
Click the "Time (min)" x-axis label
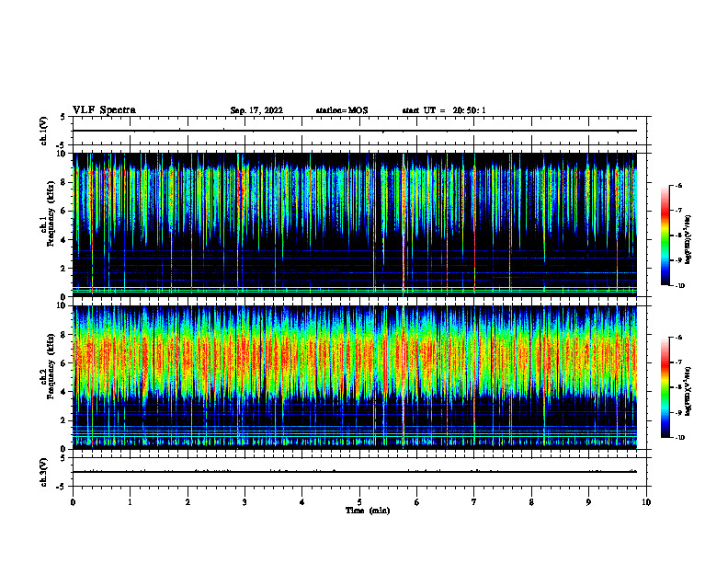[x=368, y=511]
